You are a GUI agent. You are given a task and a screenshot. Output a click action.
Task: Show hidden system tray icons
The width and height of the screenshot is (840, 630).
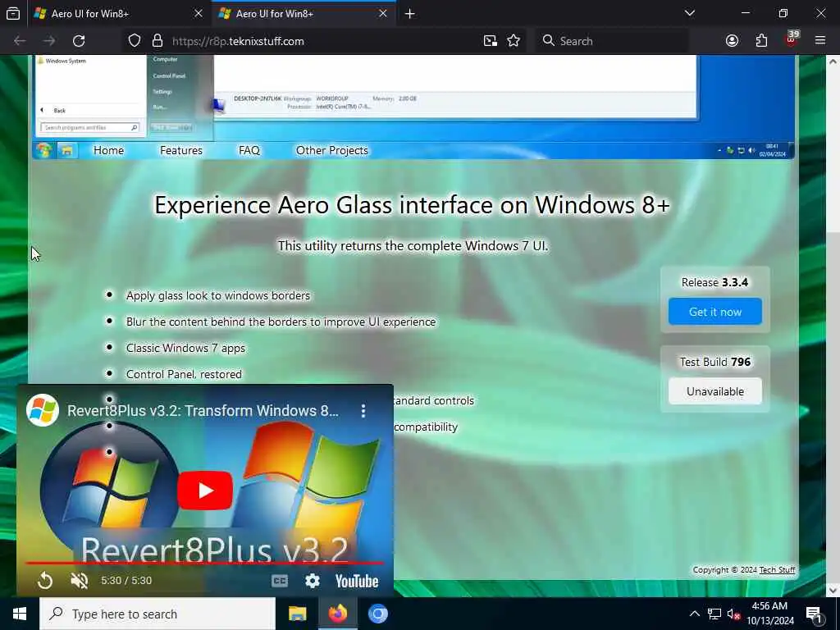[694, 614]
